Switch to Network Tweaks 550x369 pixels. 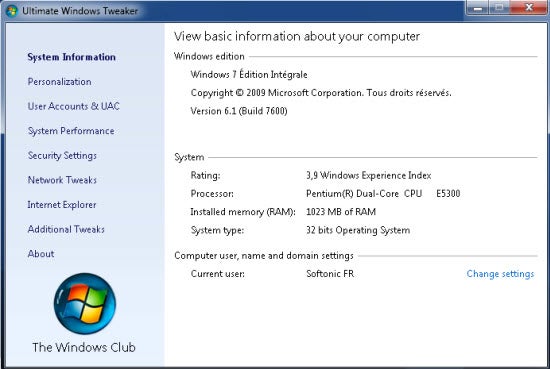(62, 180)
